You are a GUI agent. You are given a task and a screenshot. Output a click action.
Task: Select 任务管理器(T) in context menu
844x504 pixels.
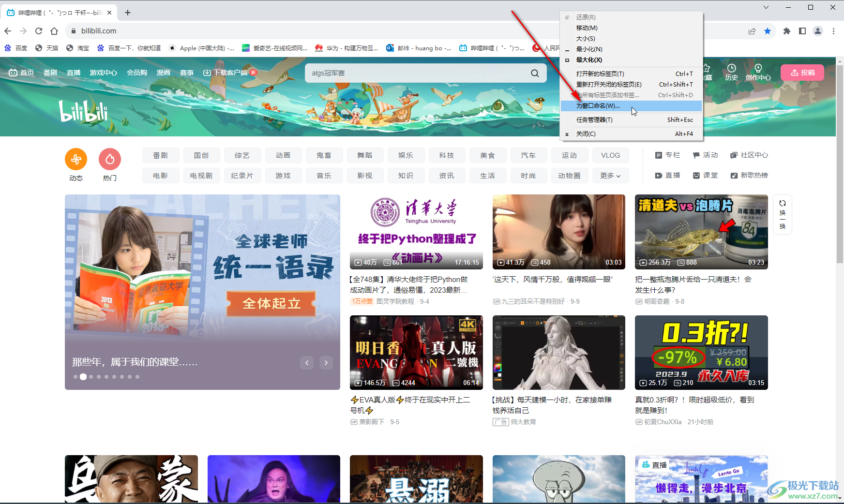click(631, 120)
